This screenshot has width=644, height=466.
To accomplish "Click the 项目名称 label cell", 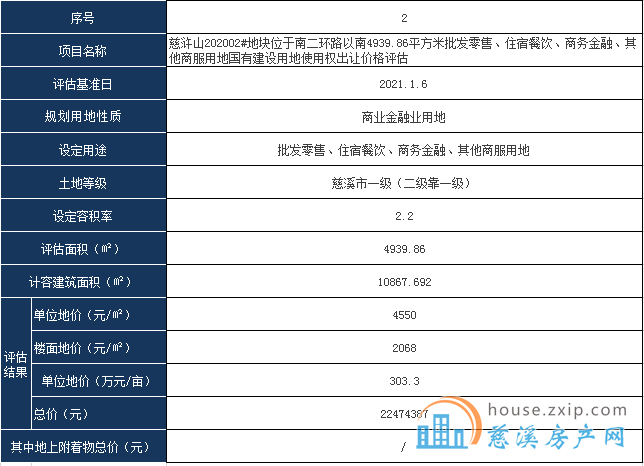I will point(83,51).
